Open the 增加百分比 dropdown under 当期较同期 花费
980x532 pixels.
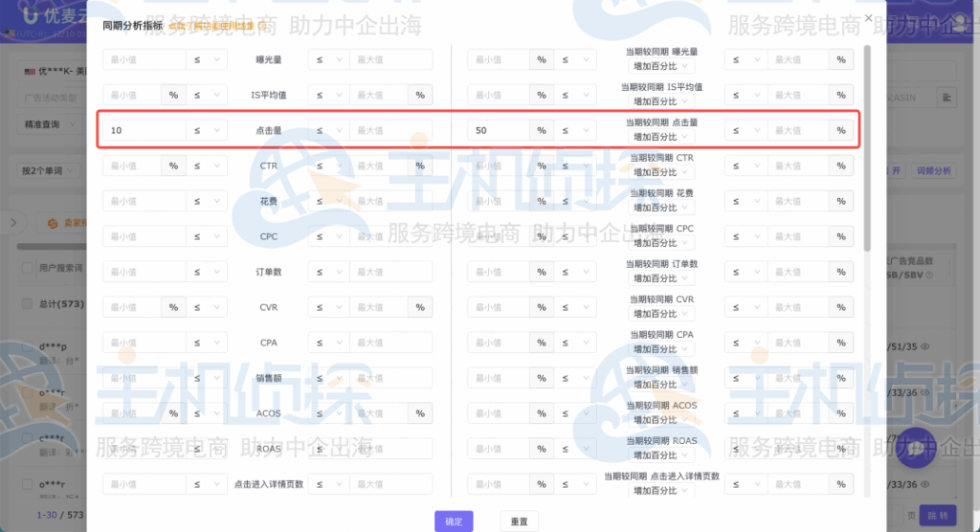click(x=660, y=208)
